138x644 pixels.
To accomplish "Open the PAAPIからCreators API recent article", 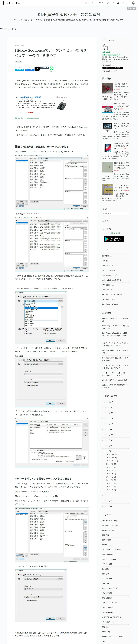I will [115, 320].
